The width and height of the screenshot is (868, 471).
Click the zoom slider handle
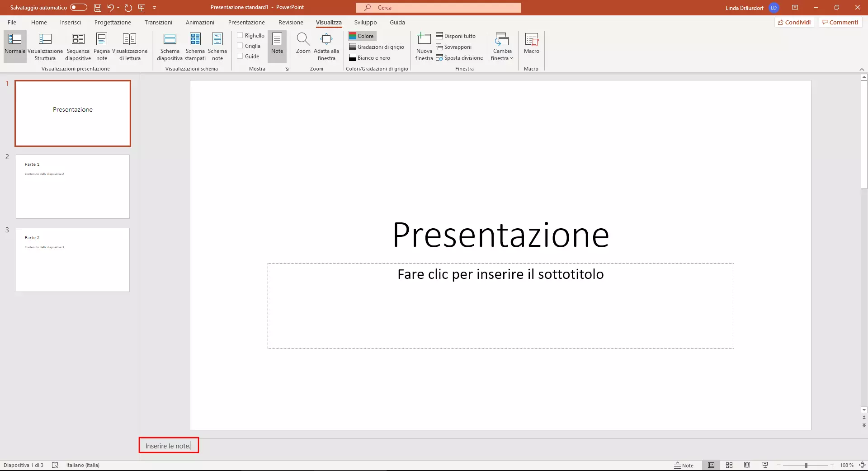[806, 465]
